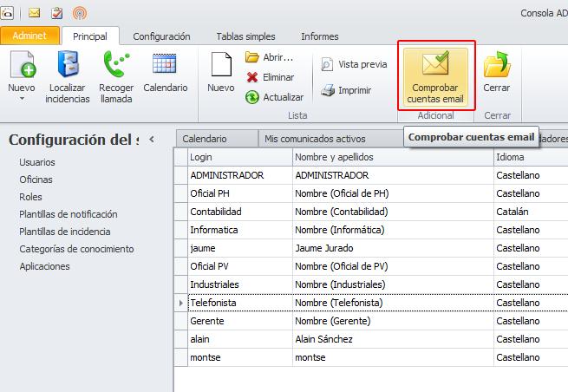Click the Jaume Jurado name cell
The width and height of the screenshot is (568, 392).
(x=393, y=248)
